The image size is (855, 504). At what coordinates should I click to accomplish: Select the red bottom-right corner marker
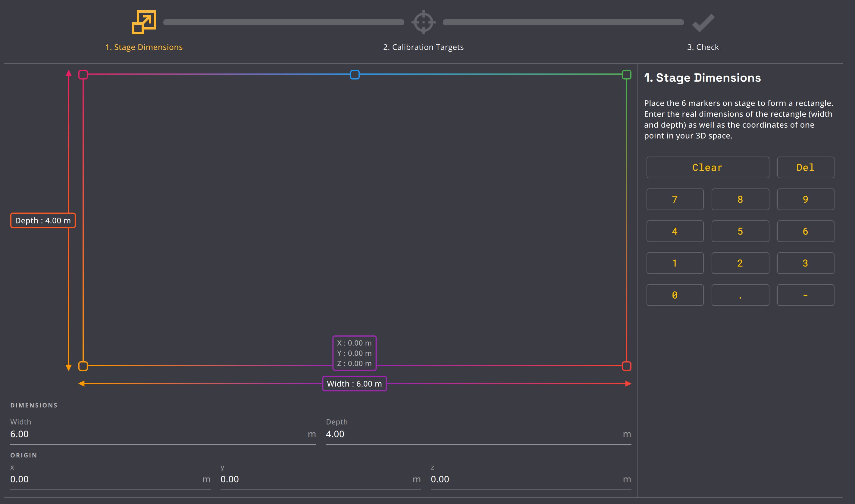626,366
